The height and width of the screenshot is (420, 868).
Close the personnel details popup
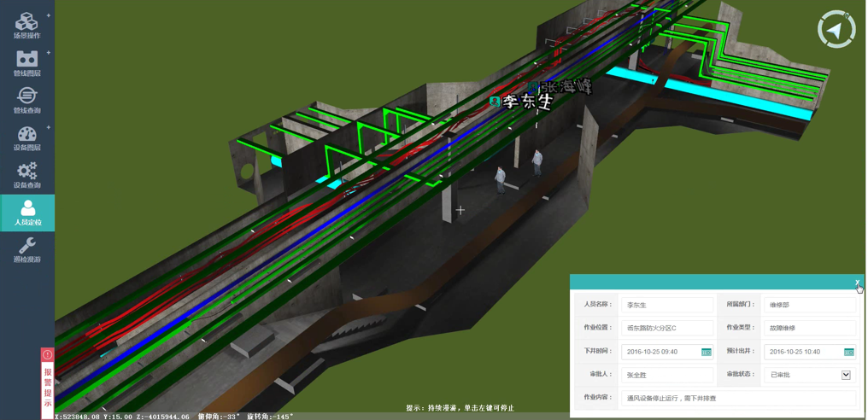click(857, 283)
